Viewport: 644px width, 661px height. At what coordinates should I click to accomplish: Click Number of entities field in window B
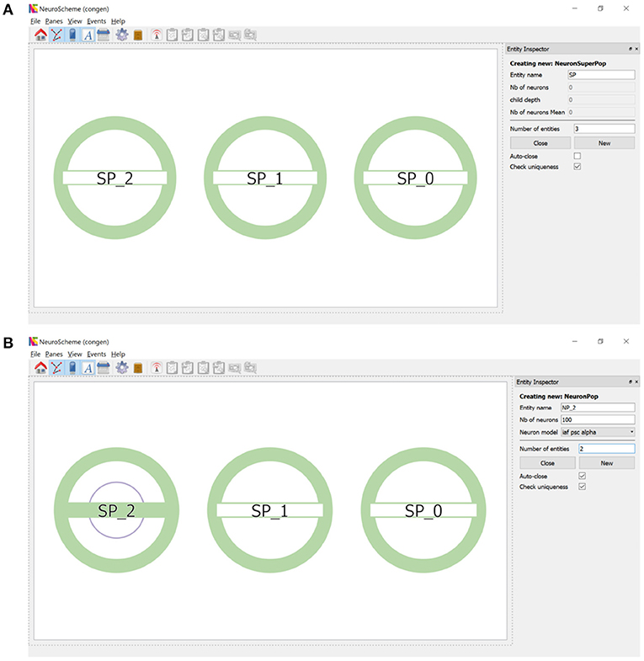[607, 449]
